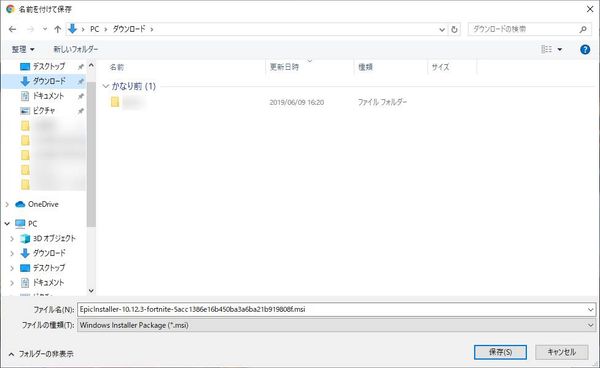Open the 整理 menu

click(23, 49)
